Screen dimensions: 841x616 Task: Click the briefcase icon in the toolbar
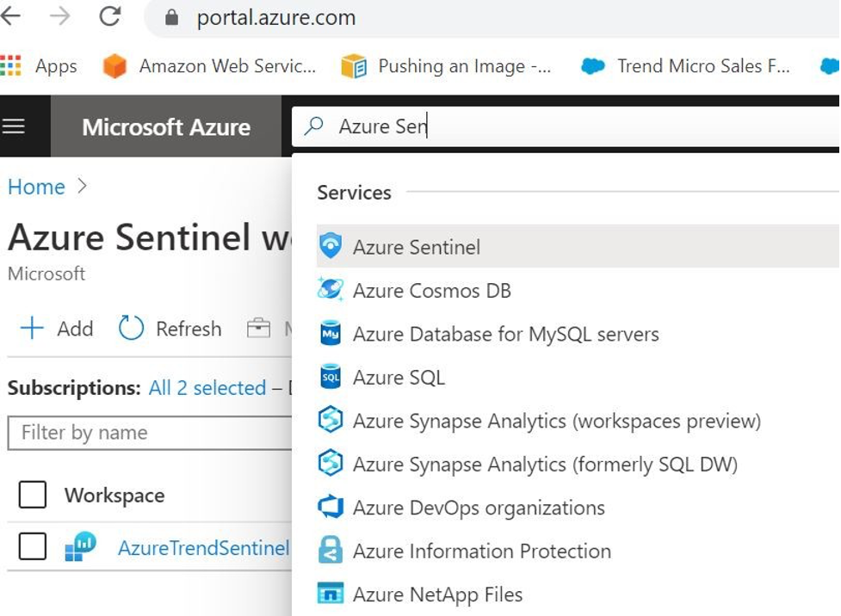coord(258,328)
